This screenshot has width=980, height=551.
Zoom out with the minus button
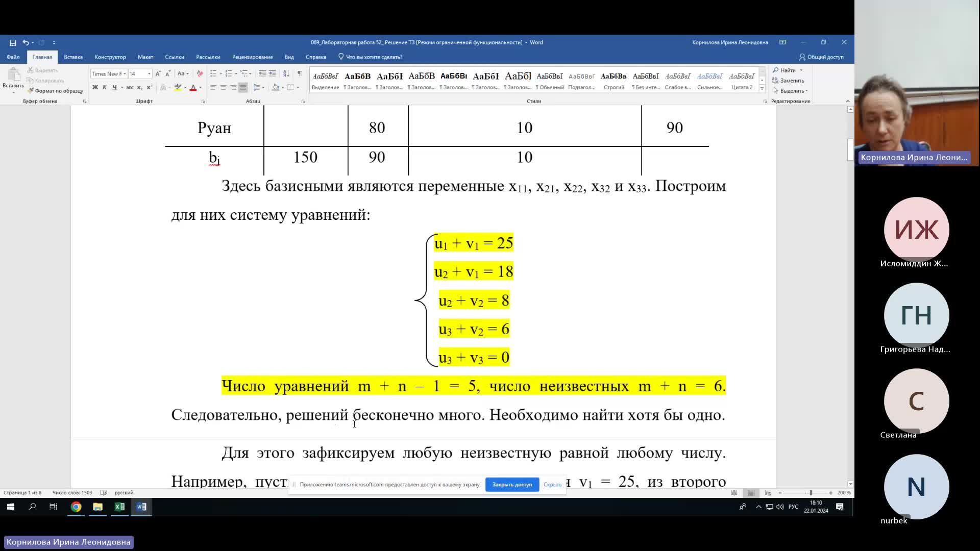(780, 493)
